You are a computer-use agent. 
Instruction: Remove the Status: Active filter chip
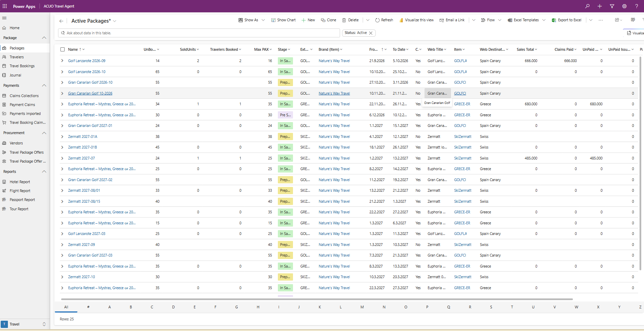point(371,33)
